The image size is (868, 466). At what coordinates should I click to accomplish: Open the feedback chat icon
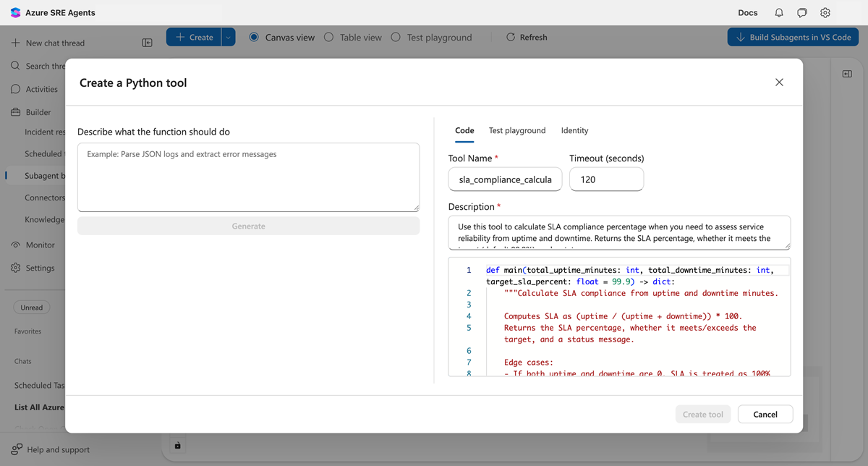pos(801,12)
